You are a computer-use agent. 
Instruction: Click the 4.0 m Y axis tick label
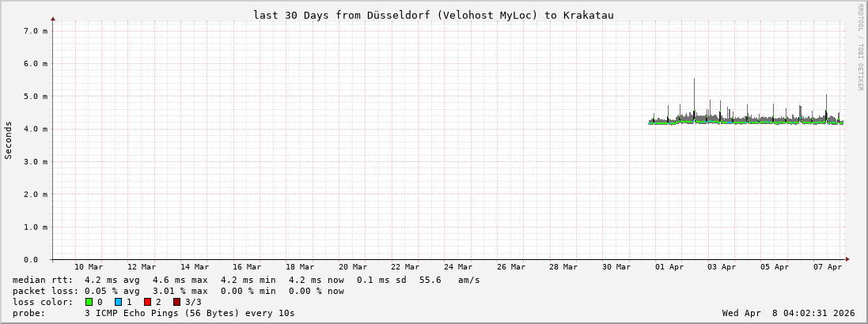coord(36,129)
